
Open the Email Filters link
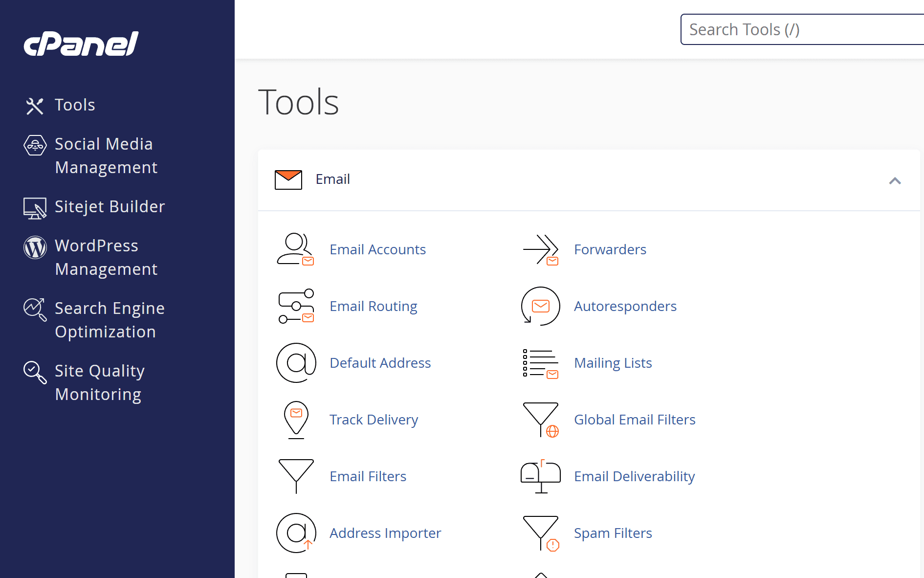pos(368,476)
